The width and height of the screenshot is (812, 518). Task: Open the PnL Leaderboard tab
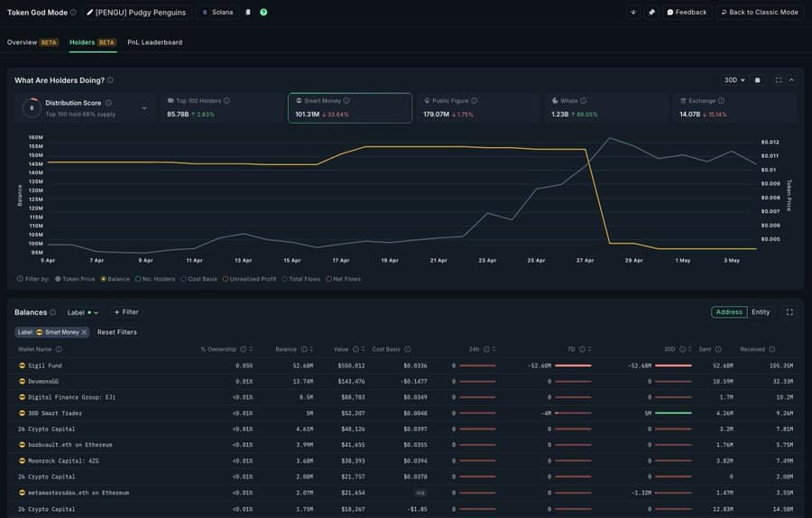[x=155, y=42]
